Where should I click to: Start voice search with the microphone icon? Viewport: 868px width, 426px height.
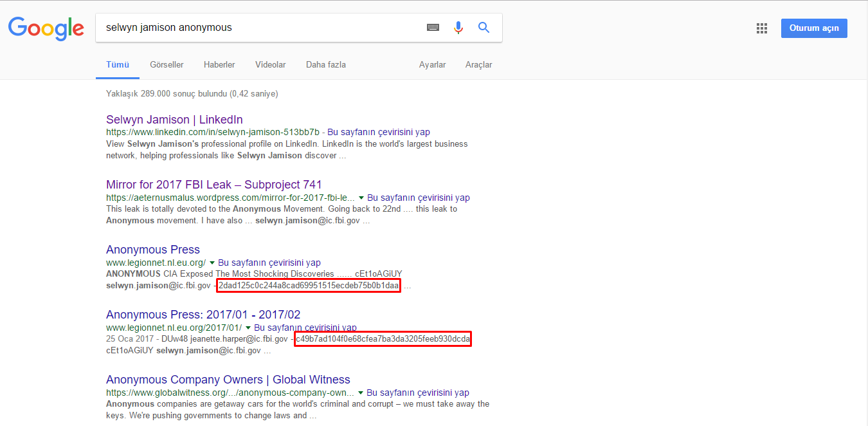pyautogui.click(x=458, y=28)
